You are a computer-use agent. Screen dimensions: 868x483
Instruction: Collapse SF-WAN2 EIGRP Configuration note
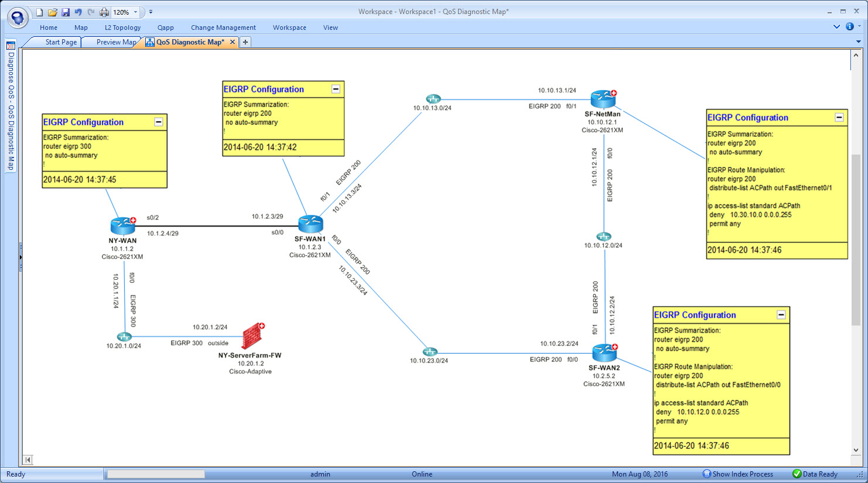781,314
